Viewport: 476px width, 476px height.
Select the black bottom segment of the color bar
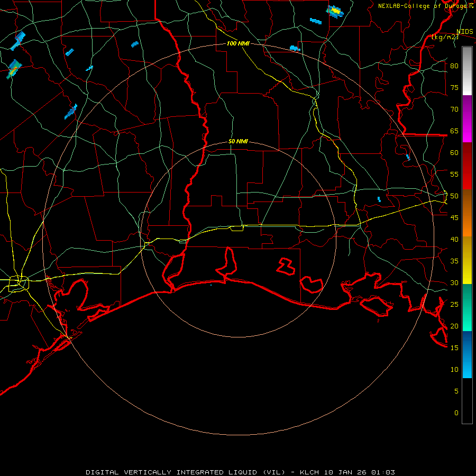click(x=467, y=401)
